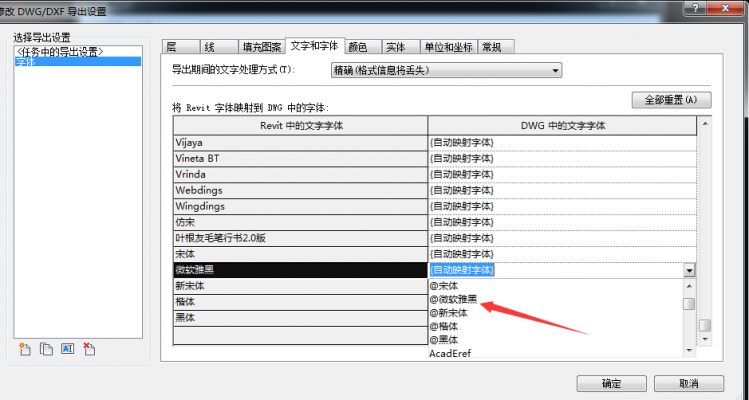Click the font table's scroll-up arrow
Viewport: 749px width, 400px height.
[705, 124]
